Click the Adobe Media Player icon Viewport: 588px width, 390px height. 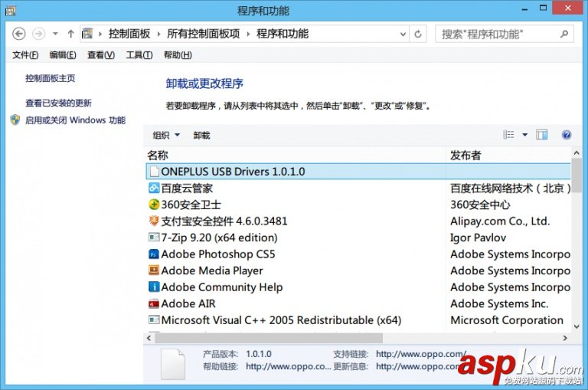pyautogui.click(x=154, y=270)
